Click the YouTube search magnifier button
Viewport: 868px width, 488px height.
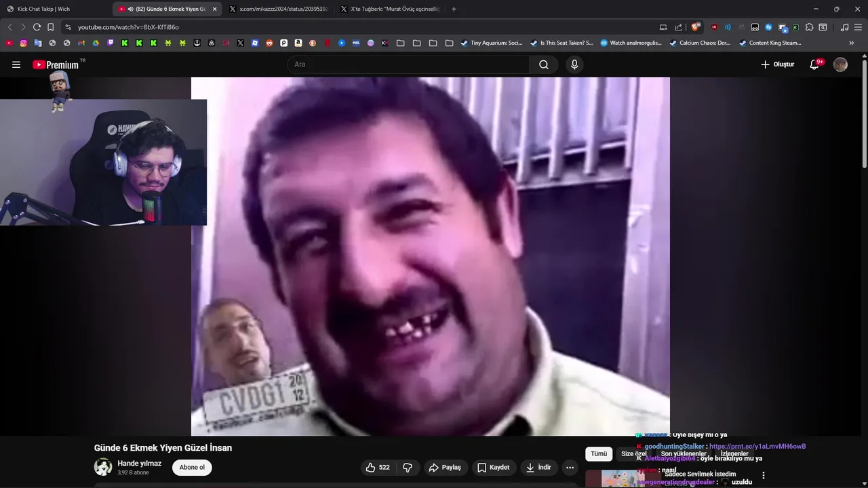point(544,64)
